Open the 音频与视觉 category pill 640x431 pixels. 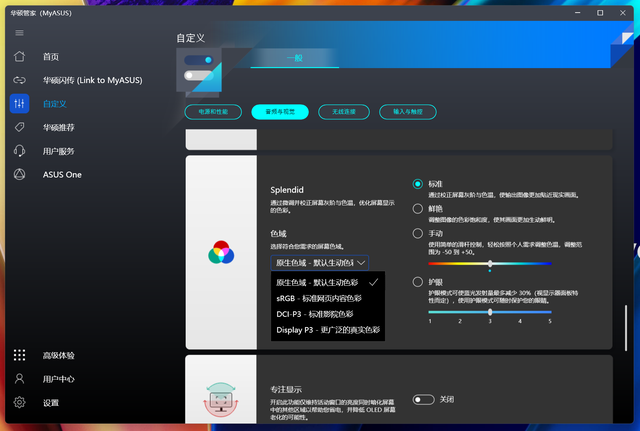(x=280, y=112)
